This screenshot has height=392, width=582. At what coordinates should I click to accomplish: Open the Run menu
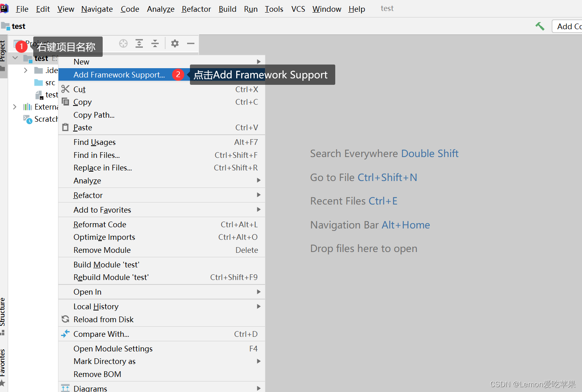(251, 9)
